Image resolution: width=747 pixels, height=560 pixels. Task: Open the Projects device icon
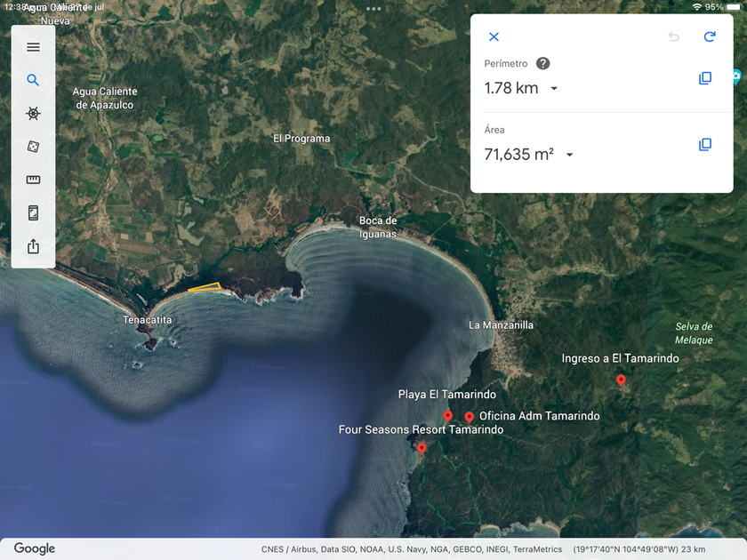[33, 212]
